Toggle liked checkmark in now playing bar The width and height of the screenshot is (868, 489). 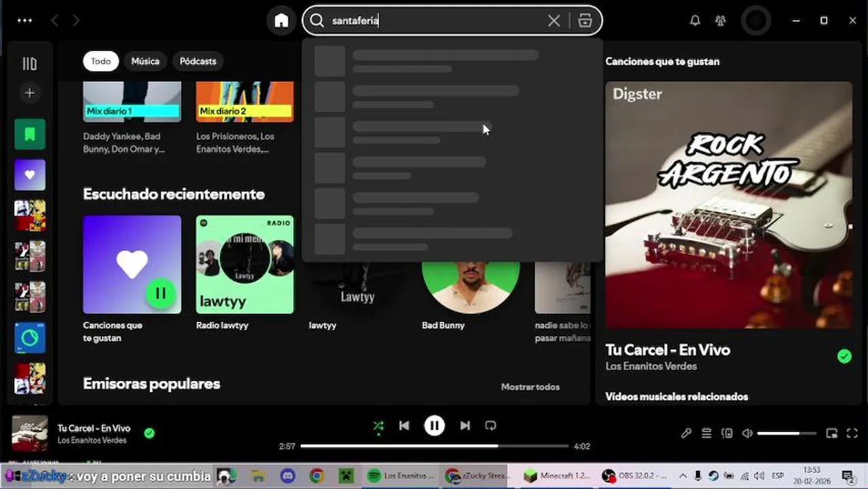[x=149, y=433]
